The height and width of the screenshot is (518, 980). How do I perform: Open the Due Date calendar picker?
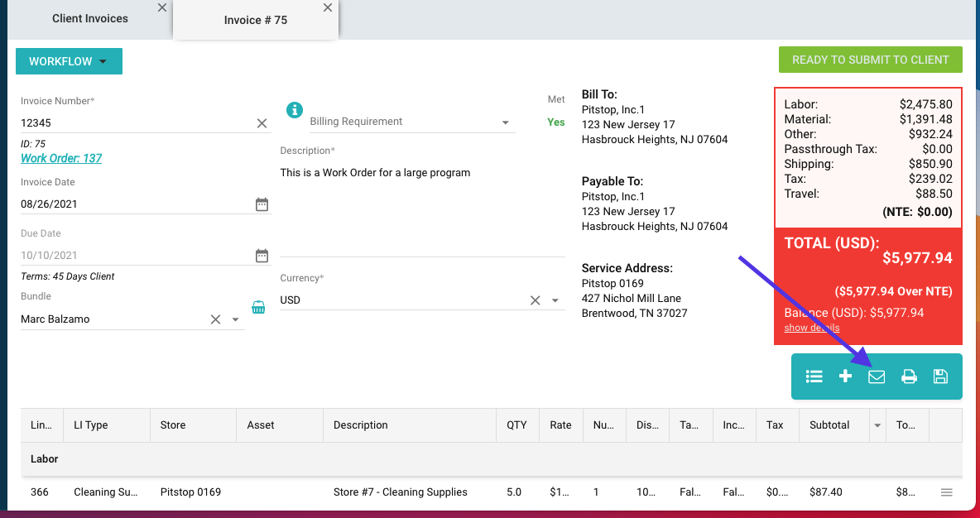pyautogui.click(x=262, y=256)
